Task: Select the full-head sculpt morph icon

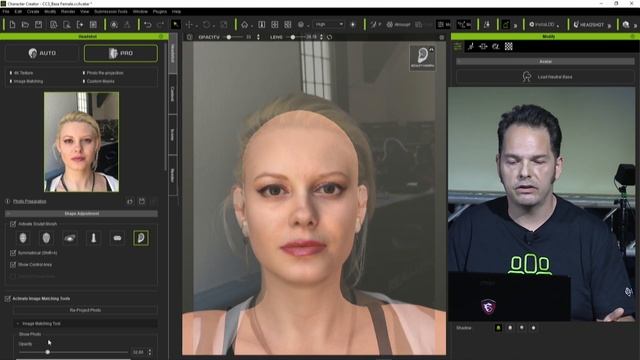Action: pos(23,238)
